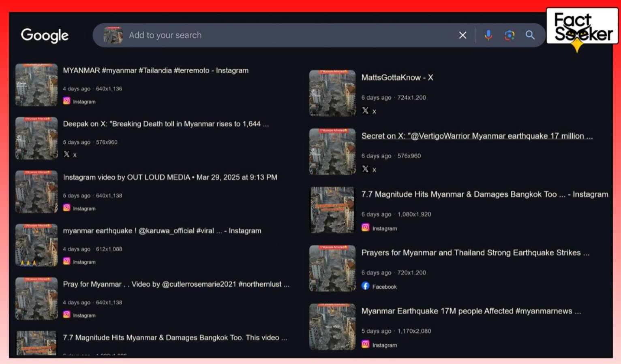Click thumbnail of OUT LOUD MEDIA result
This screenshot has width=621, height=364.
coord(36,192)
